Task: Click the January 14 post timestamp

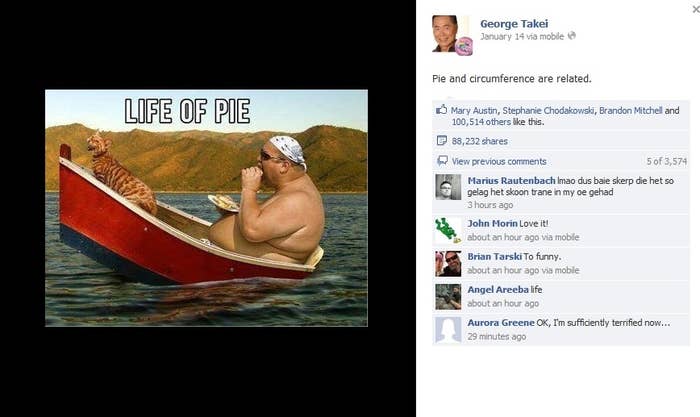Action: [502, 36]
